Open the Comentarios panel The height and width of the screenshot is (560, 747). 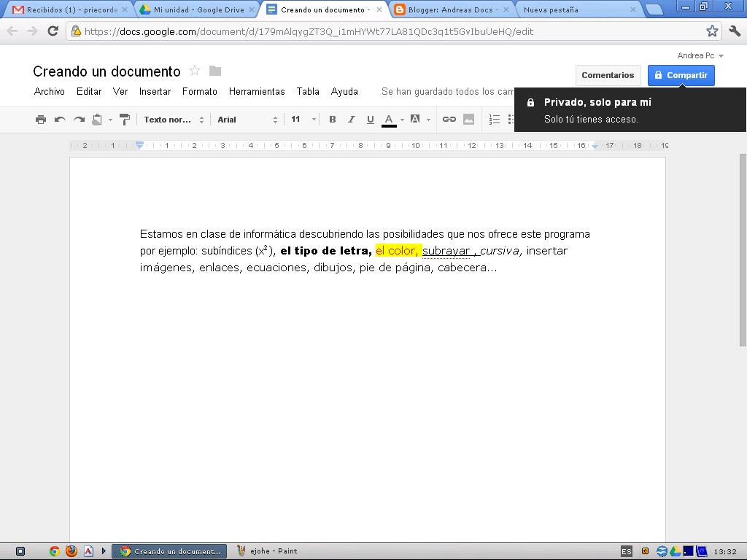pyautogui.click(x=608, y=75)
